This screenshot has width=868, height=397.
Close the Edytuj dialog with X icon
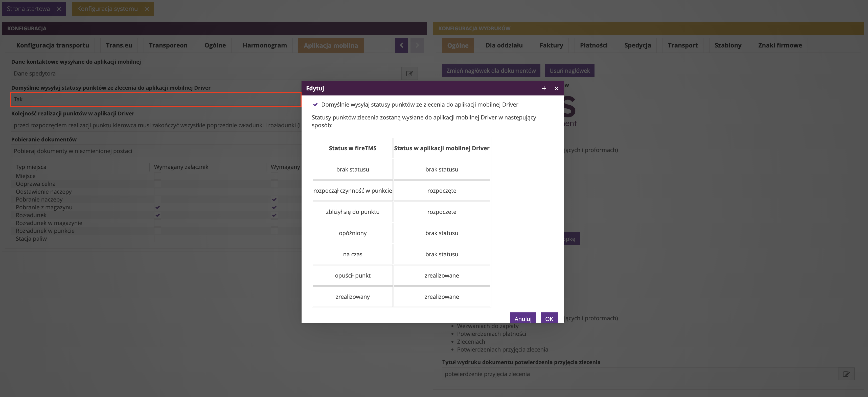556,88
